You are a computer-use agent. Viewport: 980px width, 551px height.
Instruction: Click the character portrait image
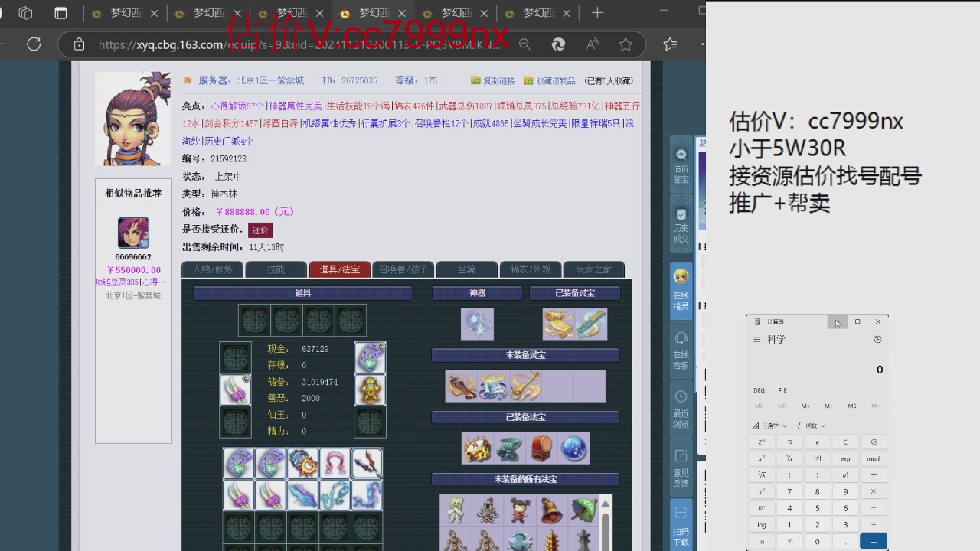coord(132,119)
